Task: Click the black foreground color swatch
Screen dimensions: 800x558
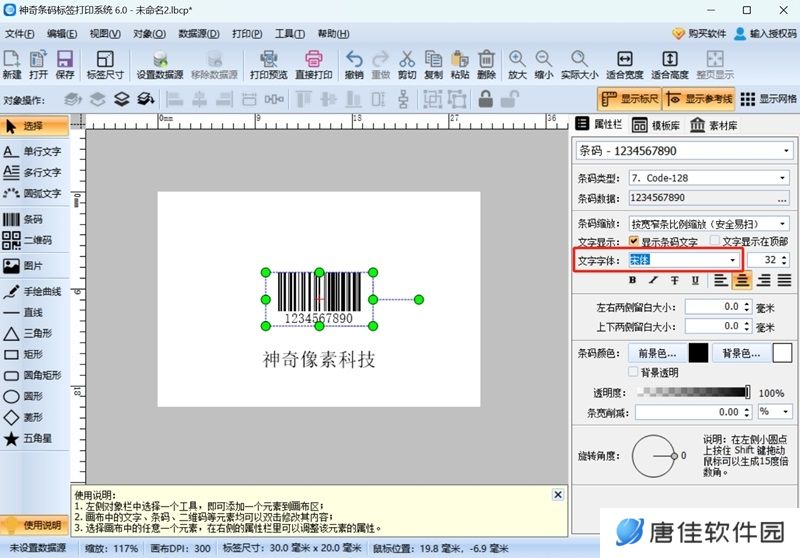Action: click(x=698, y=353)
